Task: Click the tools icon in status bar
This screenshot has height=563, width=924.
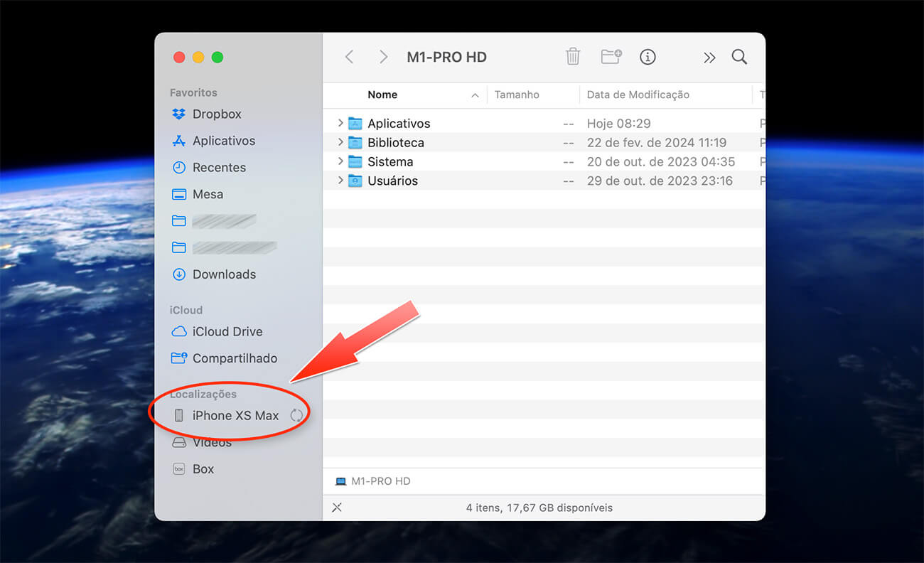Action: (337, 508)
